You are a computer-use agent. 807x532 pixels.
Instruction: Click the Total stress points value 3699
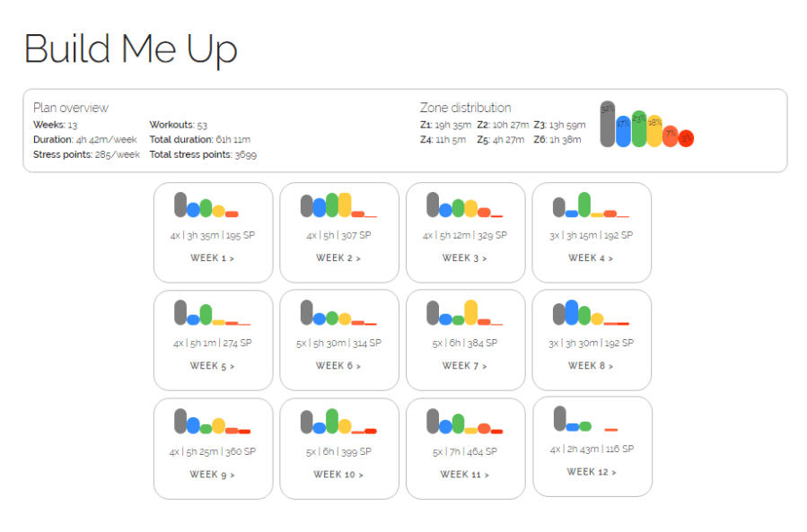(247, 154)
